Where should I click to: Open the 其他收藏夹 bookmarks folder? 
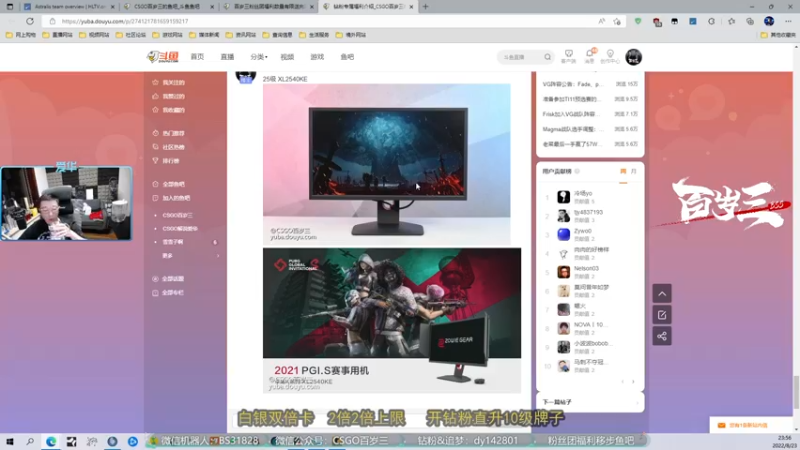pyautogui.click(x=778, y=35)
